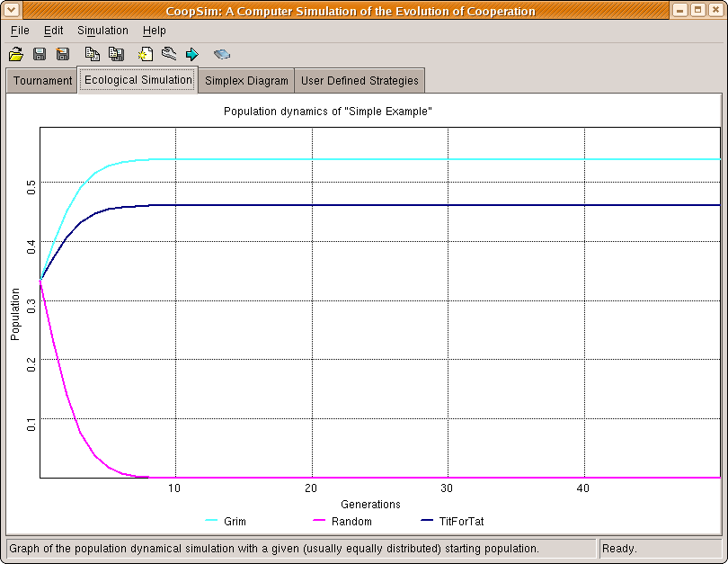Switch to the Tournament tab

(x=42, y=81)
